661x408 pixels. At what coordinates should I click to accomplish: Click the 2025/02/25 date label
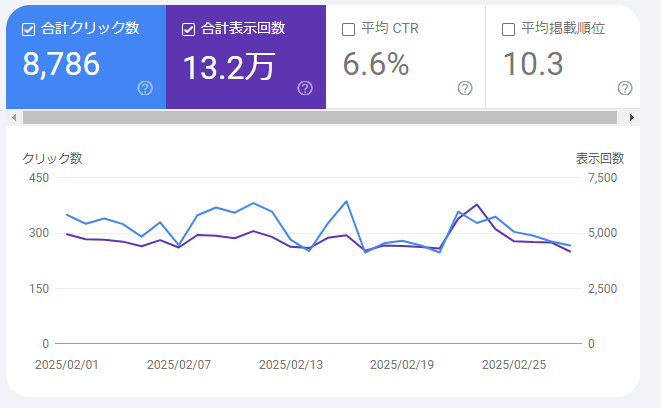pyautogui.click(x=514, y=365)
